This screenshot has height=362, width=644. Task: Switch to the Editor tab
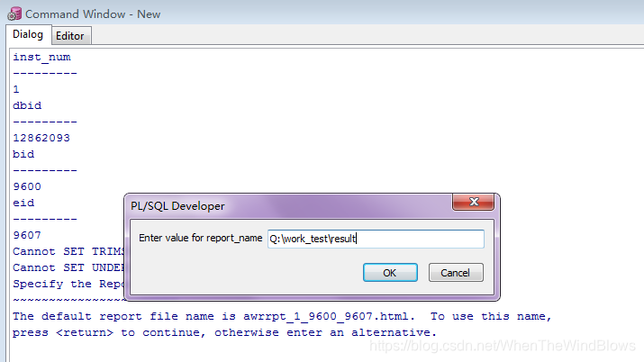tap(70, 36)
